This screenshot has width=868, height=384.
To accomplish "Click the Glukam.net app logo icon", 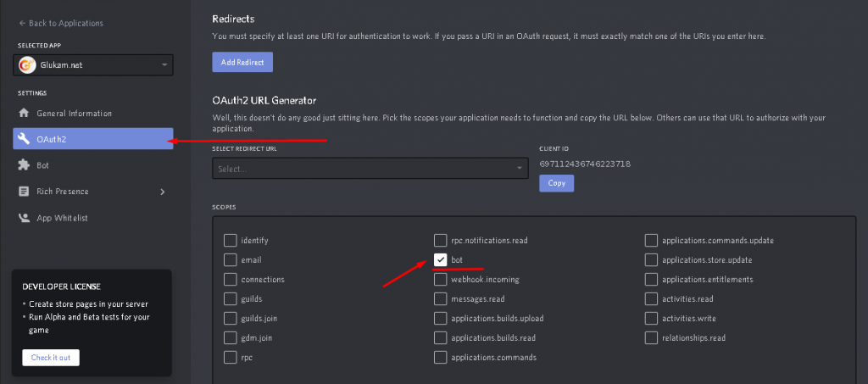I will tap(26, 64).
